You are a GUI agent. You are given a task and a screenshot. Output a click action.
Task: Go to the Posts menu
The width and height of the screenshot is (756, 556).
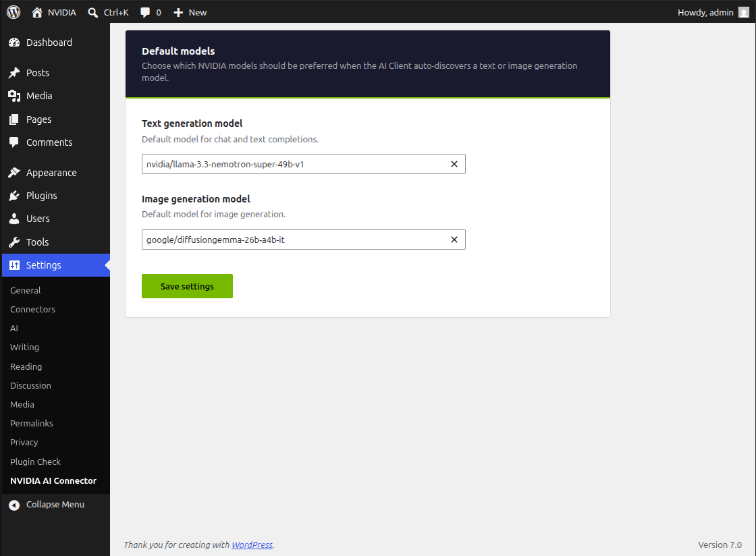pos(56,73)
